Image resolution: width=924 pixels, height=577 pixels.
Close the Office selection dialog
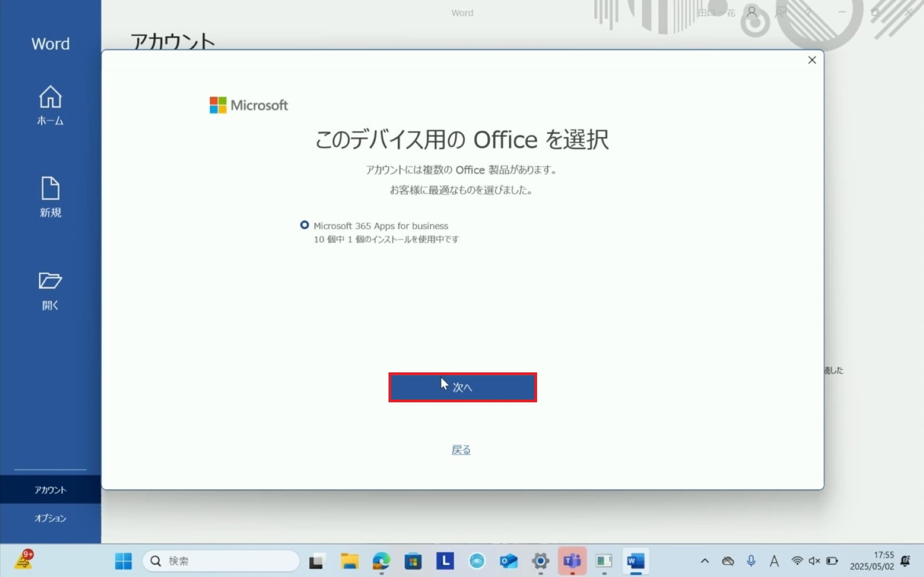(x=812, y=60)
